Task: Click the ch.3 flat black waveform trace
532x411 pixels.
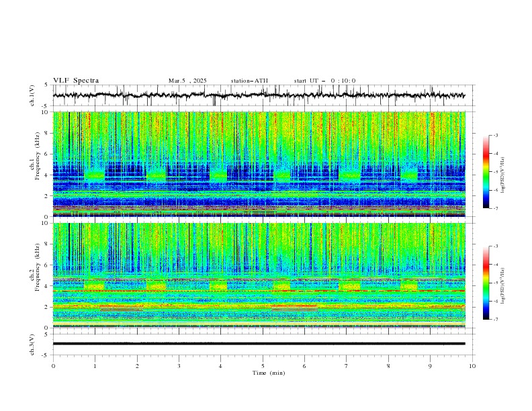Action: tap(259, 344)
